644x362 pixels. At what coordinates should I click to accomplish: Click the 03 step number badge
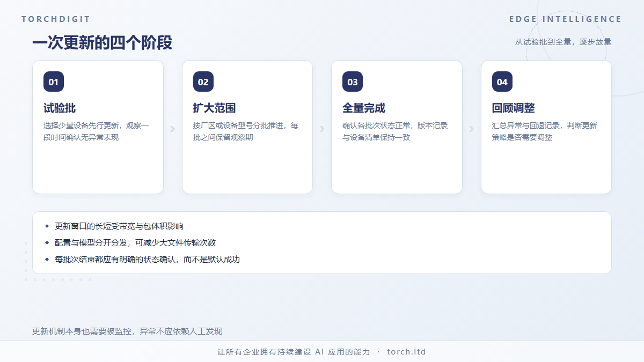(x=353, y=82)
